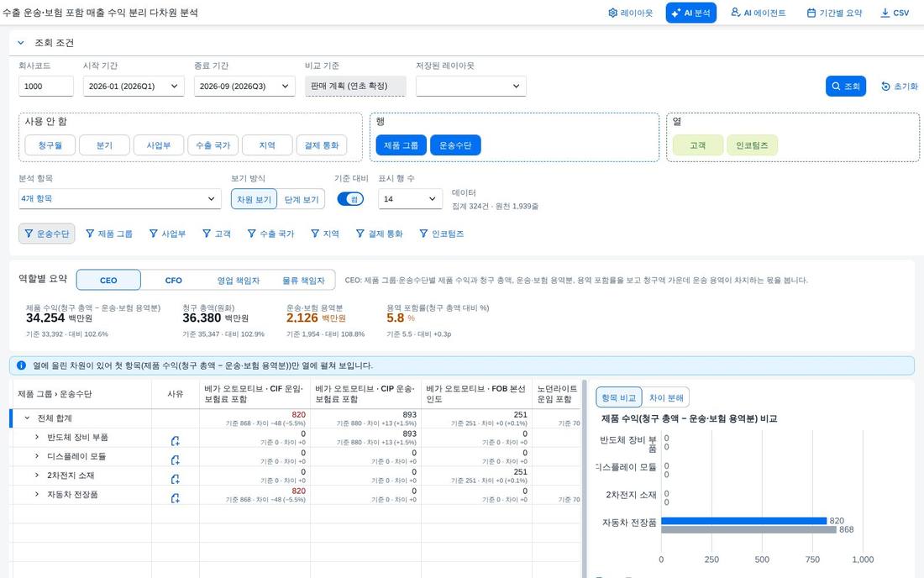The width and height of the screenshot is (924, 578).
Task: Open the 지역 filter
Action: pos(325,234)
